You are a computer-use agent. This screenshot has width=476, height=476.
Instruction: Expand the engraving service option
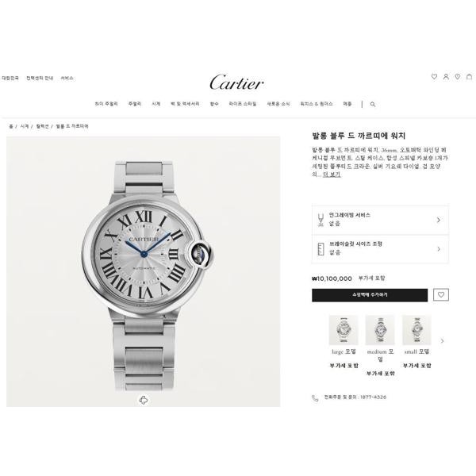click(x=380, y=220)
